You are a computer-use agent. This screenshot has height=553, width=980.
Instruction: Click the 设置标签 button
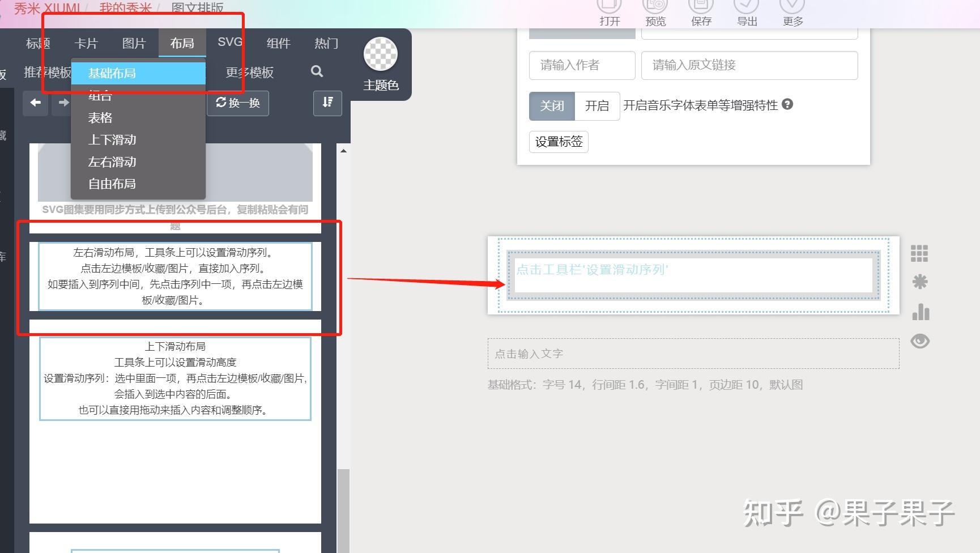coord(558,142)
